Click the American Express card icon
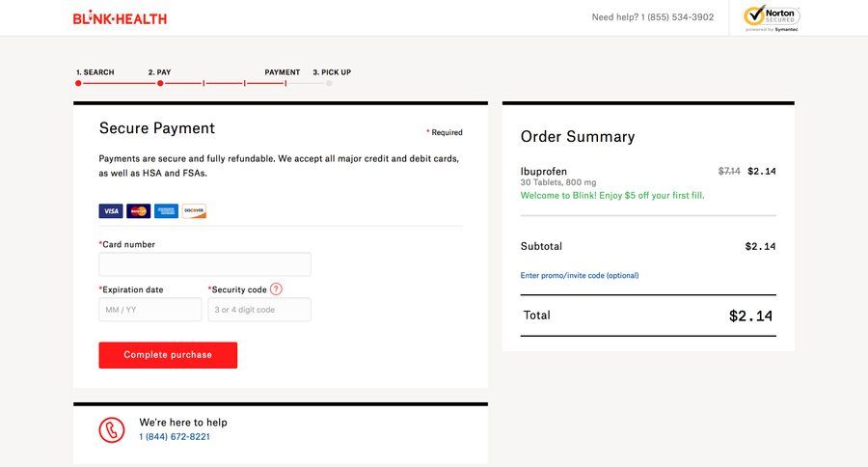The width and height of the screenshot is (868, 467). 166,211
